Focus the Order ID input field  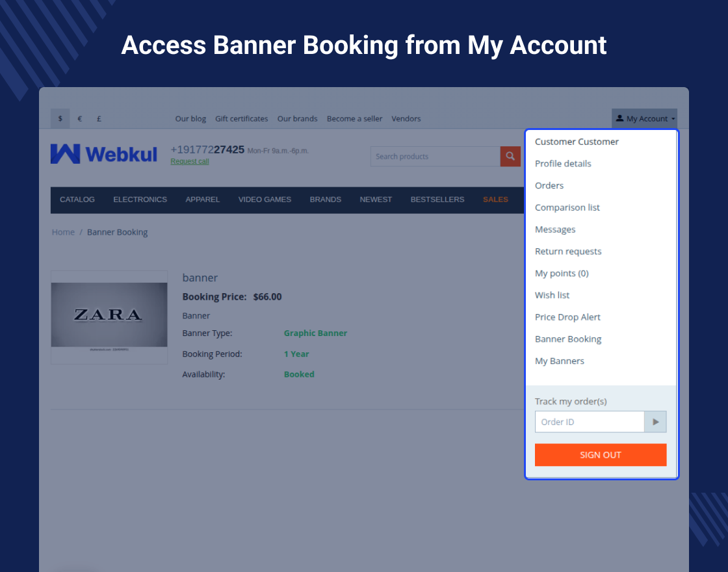pyautogui.click(x=590, y=422)
